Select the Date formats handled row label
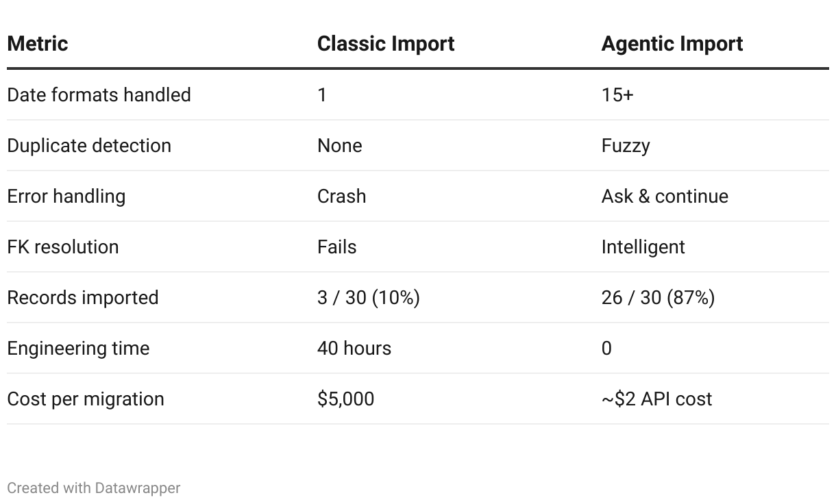Image resolution: width=836 pixels, height=504 pixels. (x=99, y=94)
